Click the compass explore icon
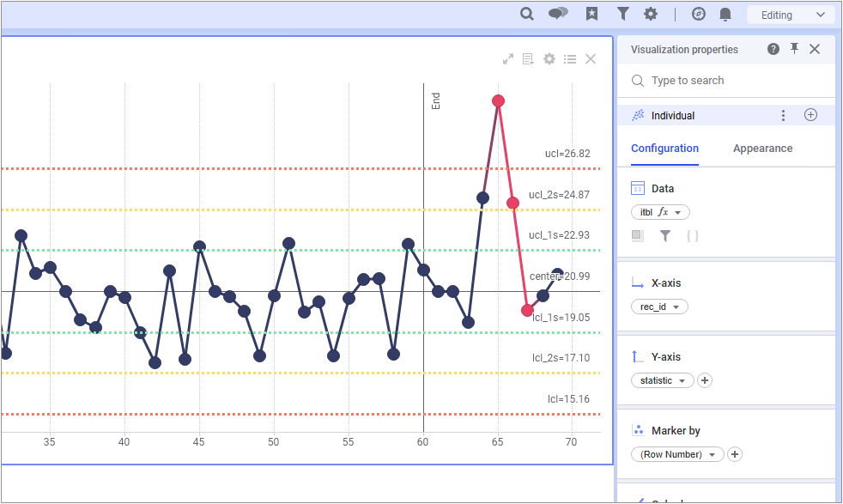The height and width of the screenshot is (504, 843). 699,14
